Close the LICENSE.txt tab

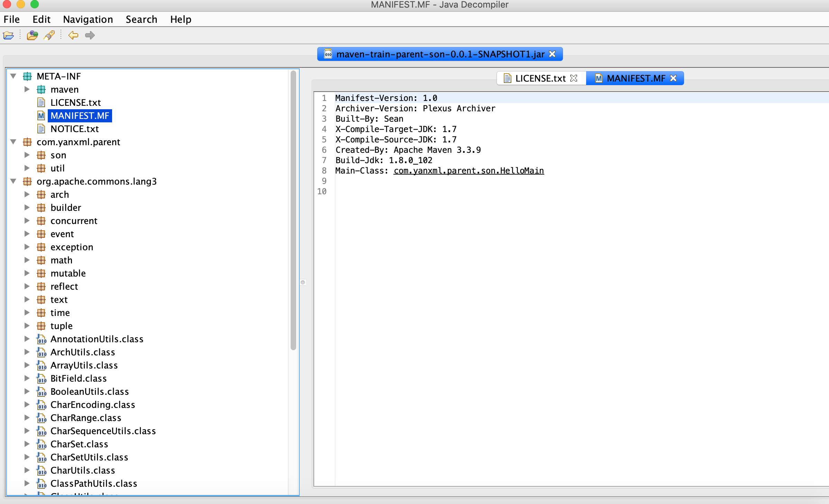coord(574,78)
